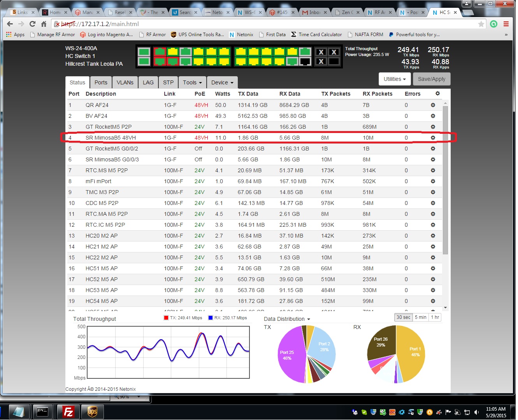Click browser reload page icon
518x420 pixels.
pos(32,24)
